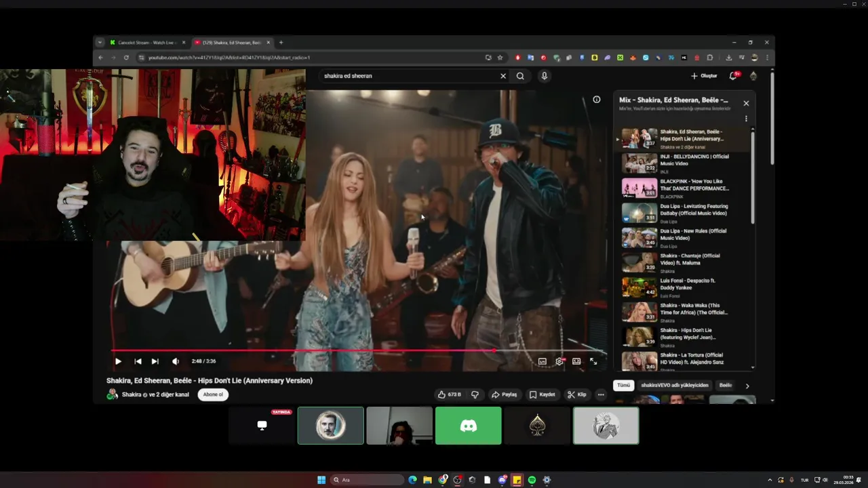Click the Kaydet save button
The width and height of the screenshot is (868, 488).
point(542,394)
